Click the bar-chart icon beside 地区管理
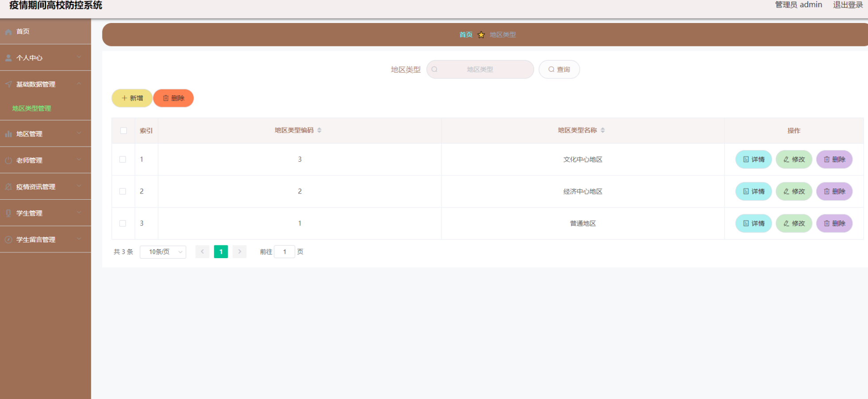This screenshot has height=399, width=868. pyautogui.click(x=8, y=134)
